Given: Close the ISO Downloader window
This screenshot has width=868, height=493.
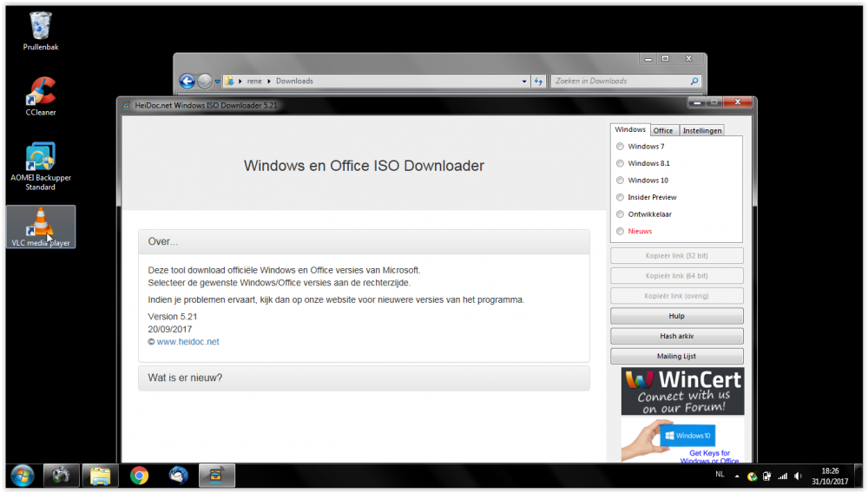Looking at the screenshot, I should coord(737,102).
